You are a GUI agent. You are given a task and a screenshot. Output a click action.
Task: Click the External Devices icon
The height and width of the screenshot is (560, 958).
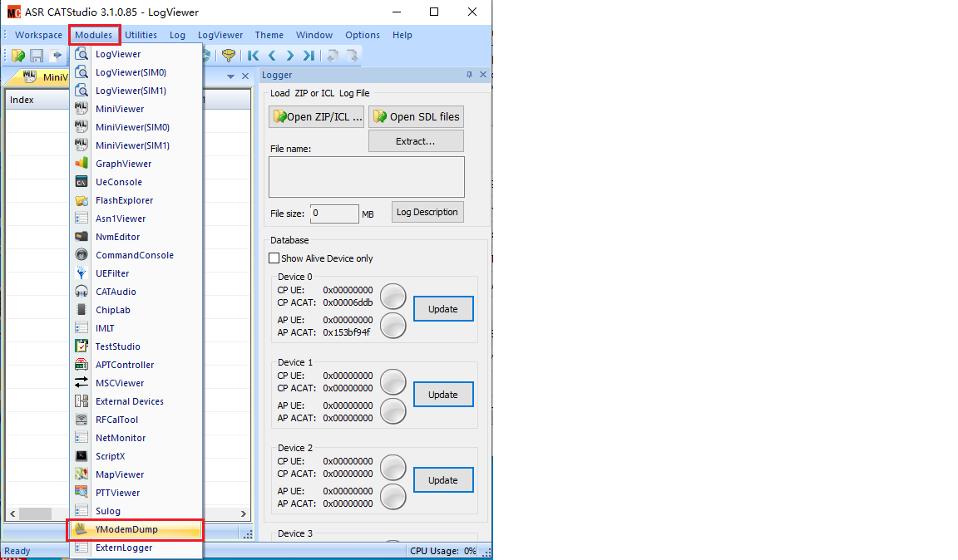81,401
